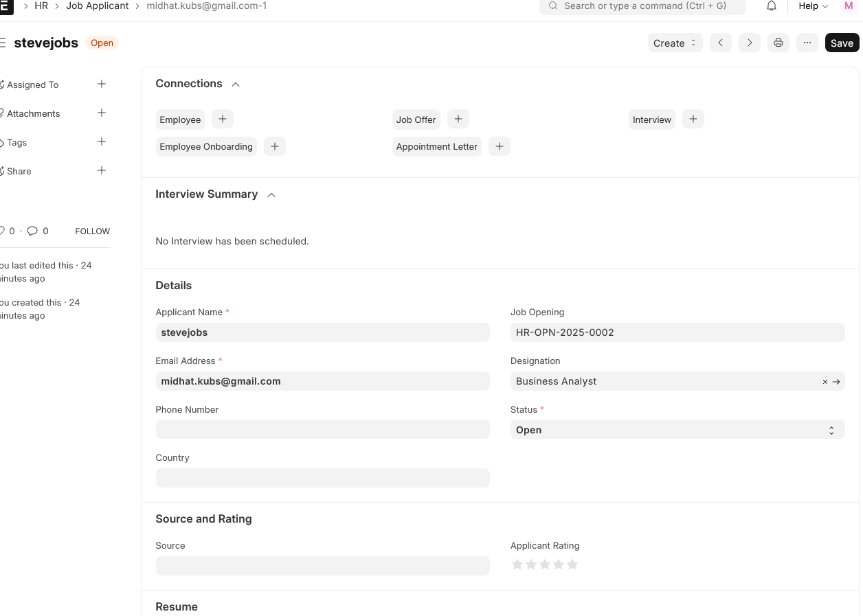Open the Country field

323,478
